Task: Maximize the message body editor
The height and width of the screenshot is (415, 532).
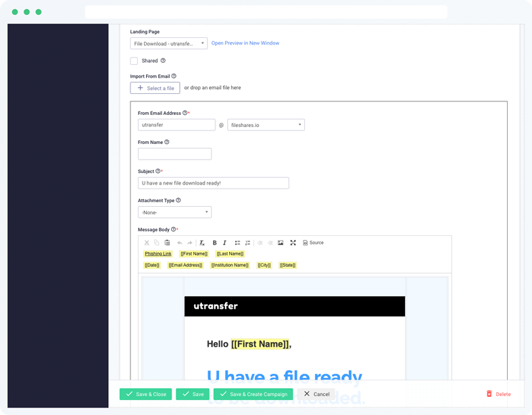Action: click(293, 243)
